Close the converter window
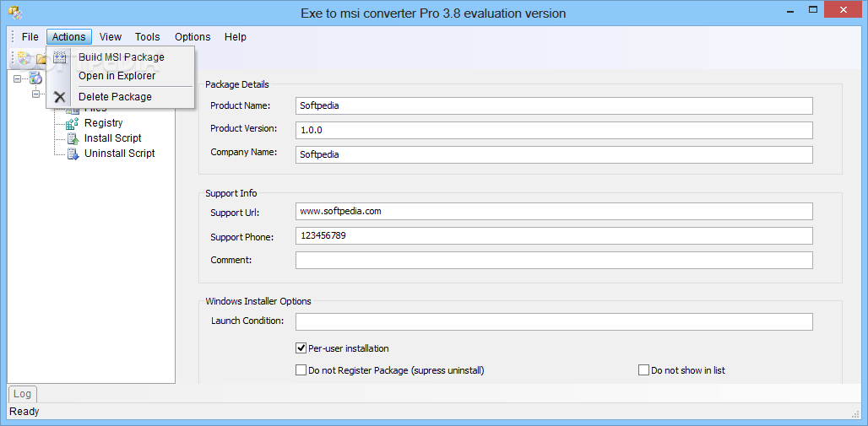This screenshot has height=426, width=868. pos(844,9)
